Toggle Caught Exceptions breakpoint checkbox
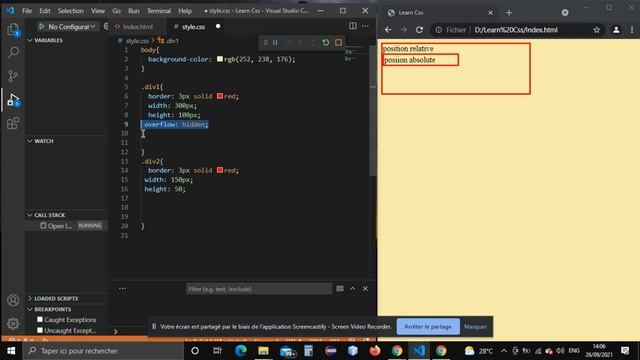640x360 pixels. pyautogui.click(x=40, y=320)
